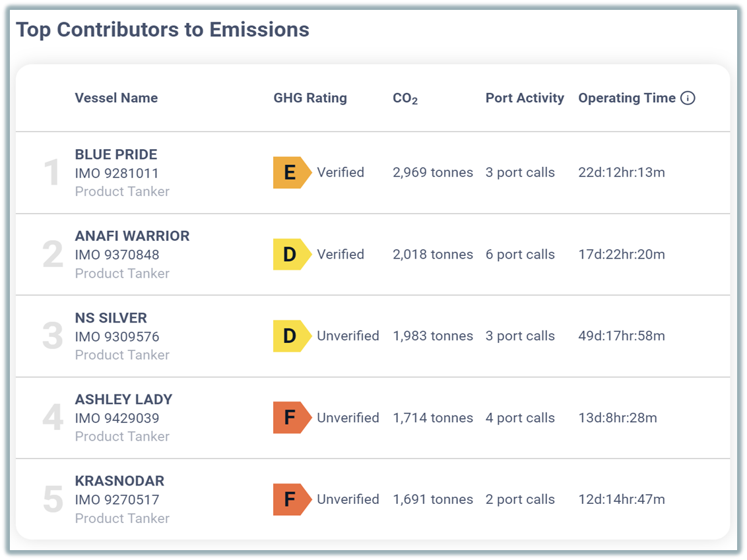The height and width of the screenshot is (560, 747).
Task: Click the D rating badge for NS SILVER
Action: (x=290, y=336)
